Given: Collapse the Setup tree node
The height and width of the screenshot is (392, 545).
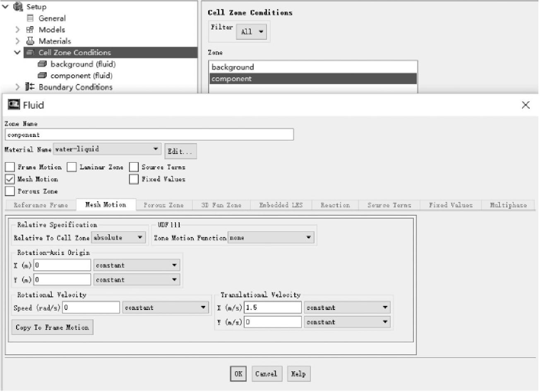Looking at the screenshot, I should click(5, 7).
